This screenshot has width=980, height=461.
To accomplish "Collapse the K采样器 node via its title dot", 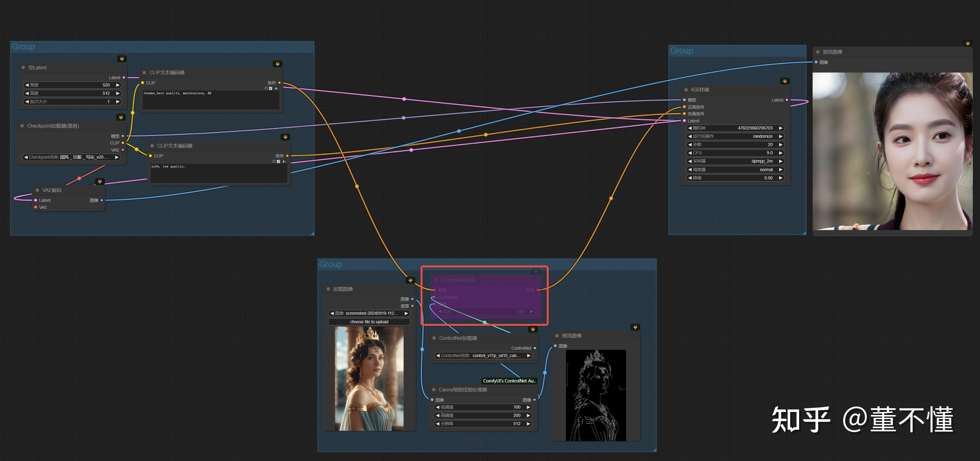I will point(686,90).
